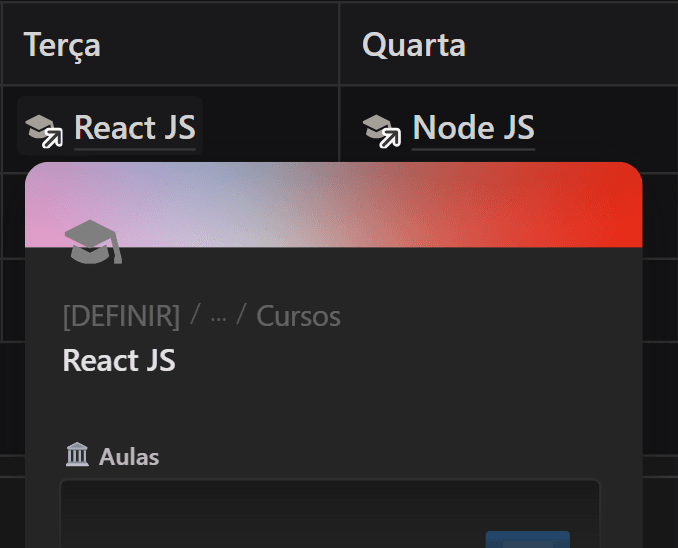Expand the breadcrumb ellipsis in the popup

tap(218, 317)
